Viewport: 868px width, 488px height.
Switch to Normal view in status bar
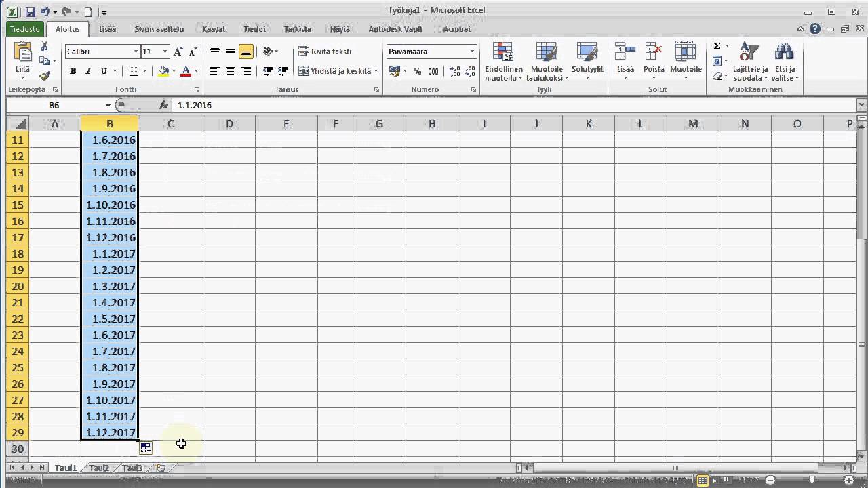point(703,480)
